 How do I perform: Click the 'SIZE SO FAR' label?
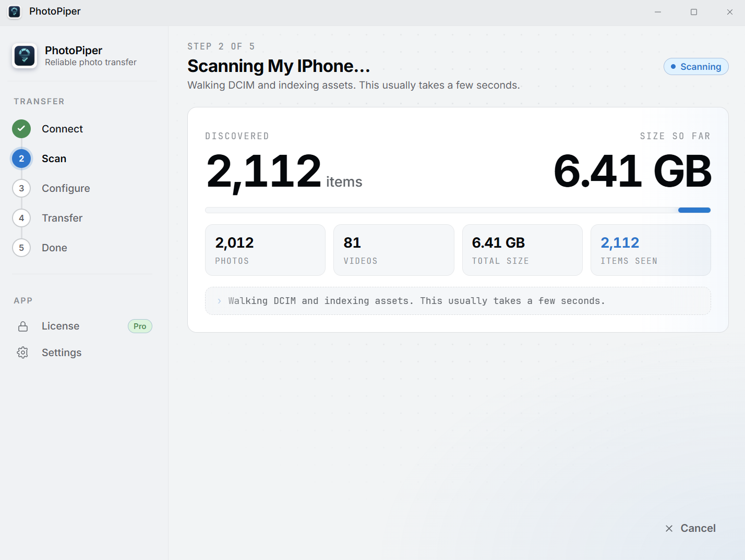675,136
